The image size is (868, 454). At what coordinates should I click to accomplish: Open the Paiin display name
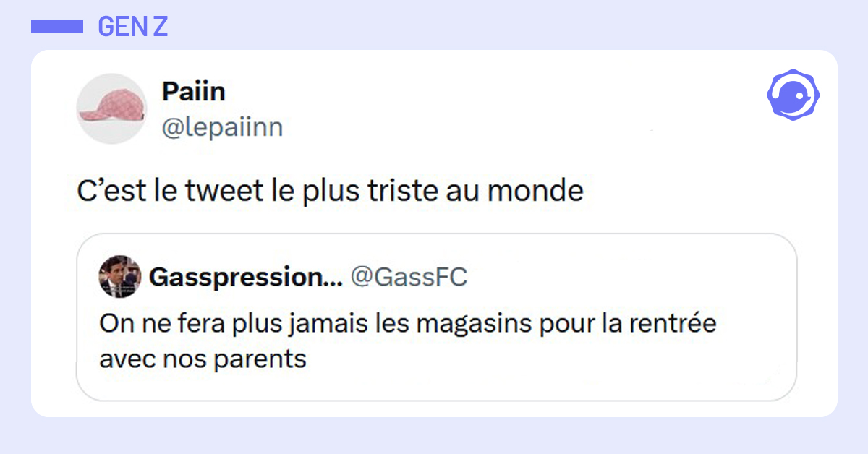click(x=193, y=92)
